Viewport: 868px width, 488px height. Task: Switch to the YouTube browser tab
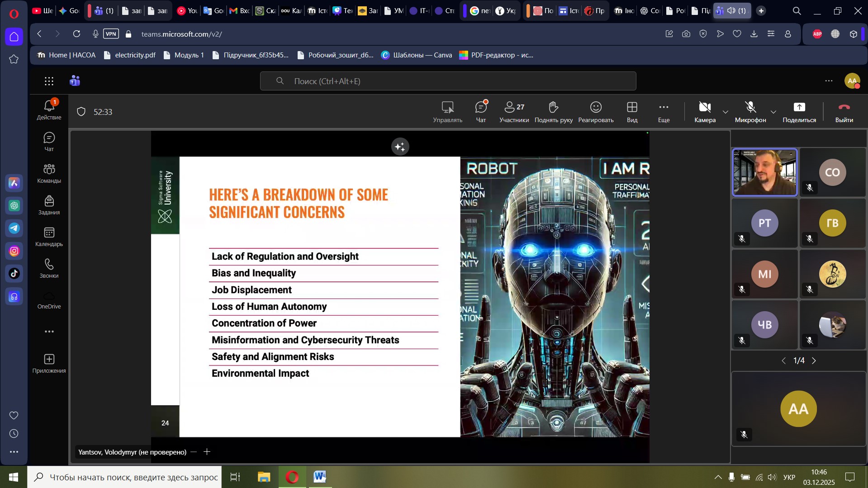tap(187, 11)
